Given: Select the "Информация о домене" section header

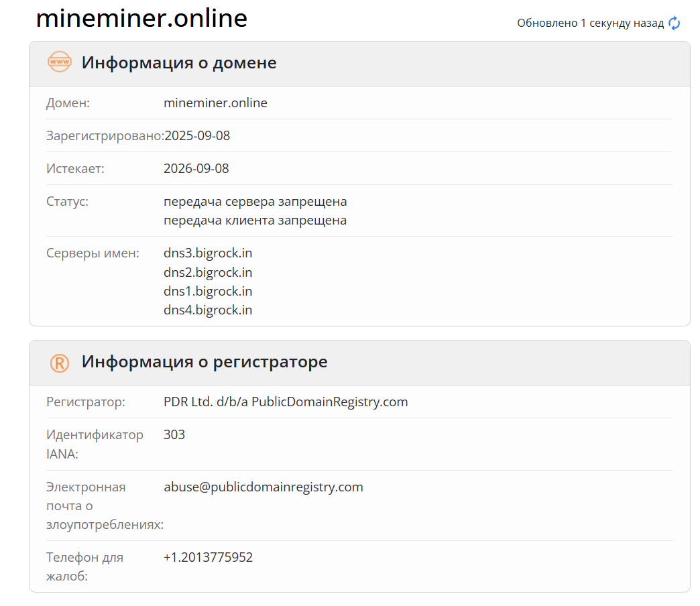Looking at the screenshot, I should (179, 63).
